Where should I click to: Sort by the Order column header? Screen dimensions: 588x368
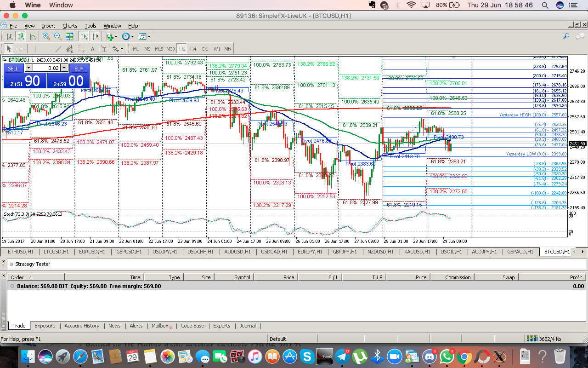(x=36, y=277)
